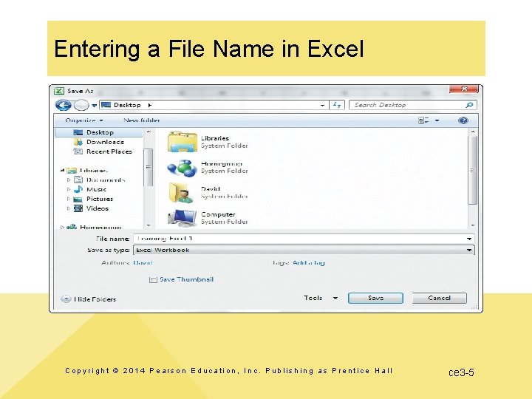Click the Homegroup icon in file list
The image size is (532, 399).
pos(183,168)
